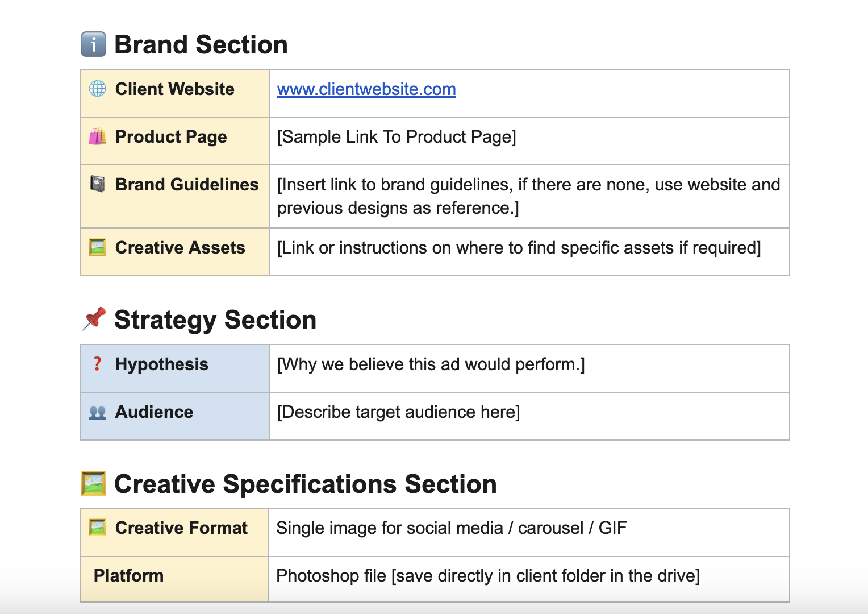
Task: Click the globe icon next to Client Website
Action: click(98, 89)
